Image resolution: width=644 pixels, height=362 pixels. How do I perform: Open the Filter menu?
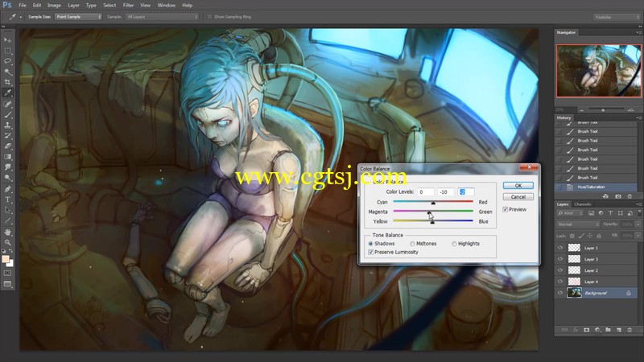[x=128, y=6]
